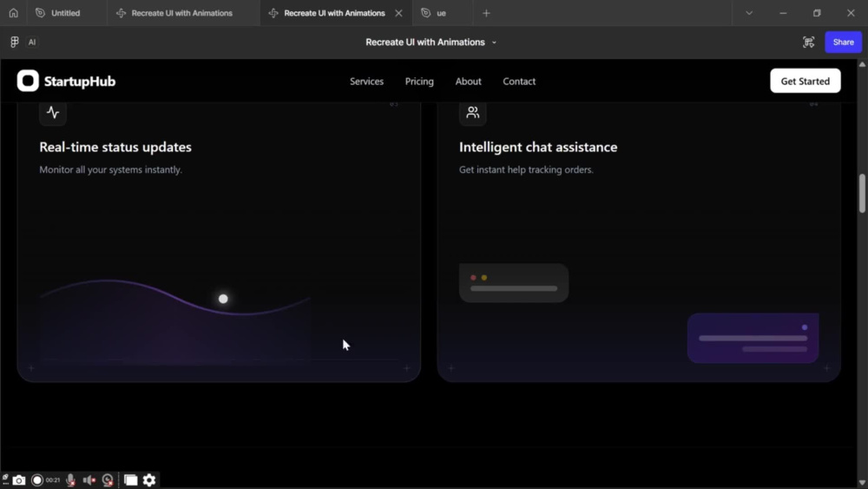
Task: Click the Intelligent chat assistance heading
Action: [538, 147]
